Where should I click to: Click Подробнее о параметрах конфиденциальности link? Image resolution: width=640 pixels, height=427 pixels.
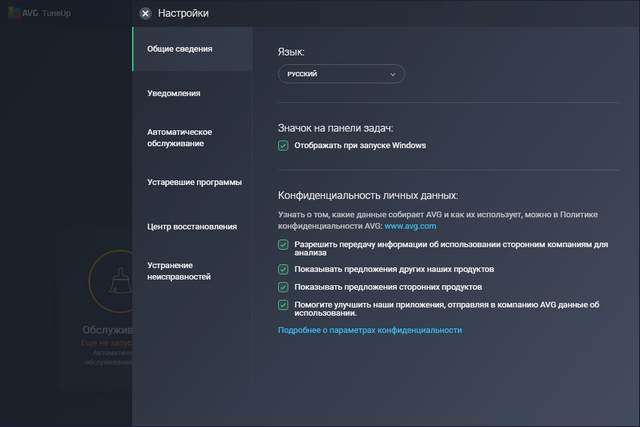(370, 329)
